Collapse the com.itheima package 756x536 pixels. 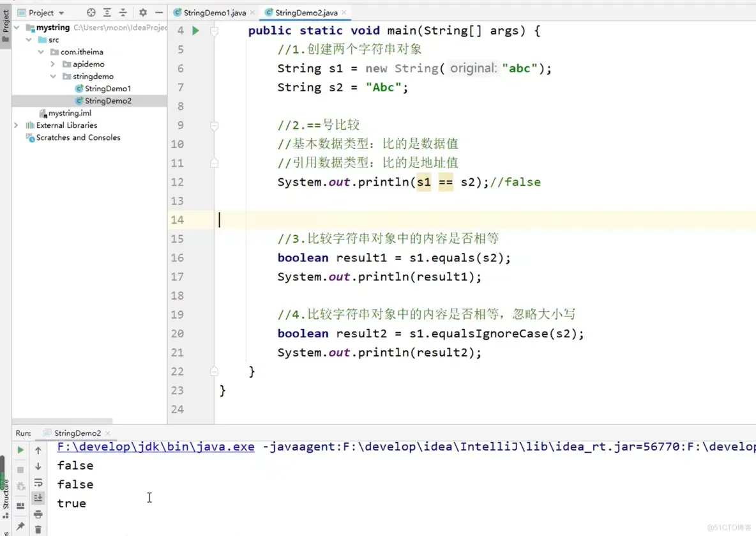click(x=41, y=52)
